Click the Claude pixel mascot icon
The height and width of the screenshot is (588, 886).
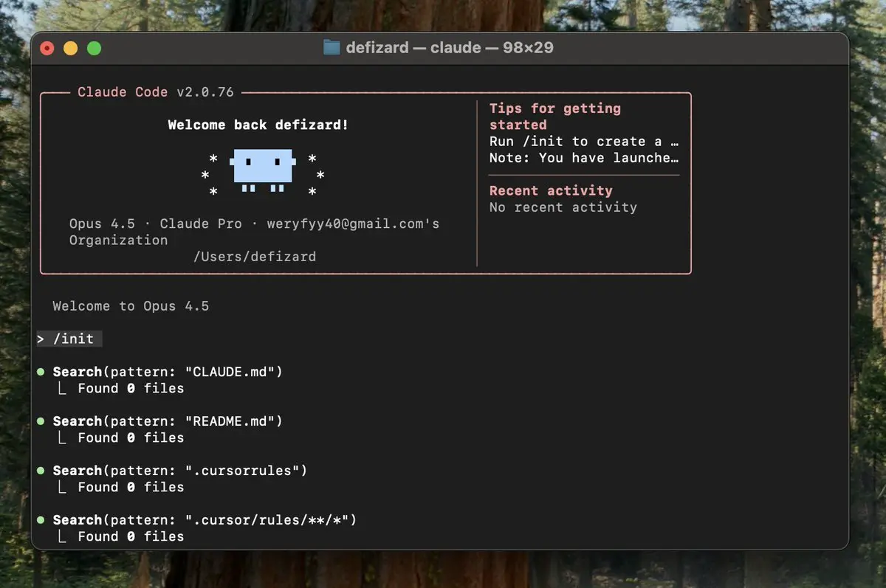(263, 170)
